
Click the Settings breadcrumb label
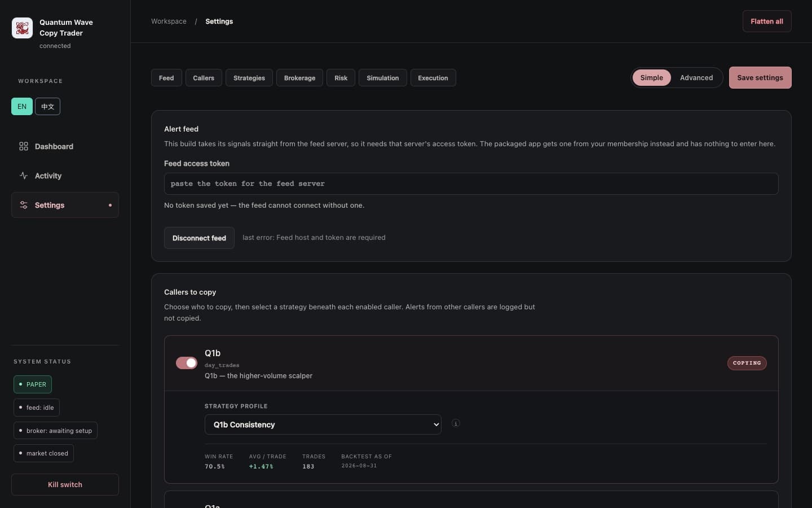pos(219,21)
